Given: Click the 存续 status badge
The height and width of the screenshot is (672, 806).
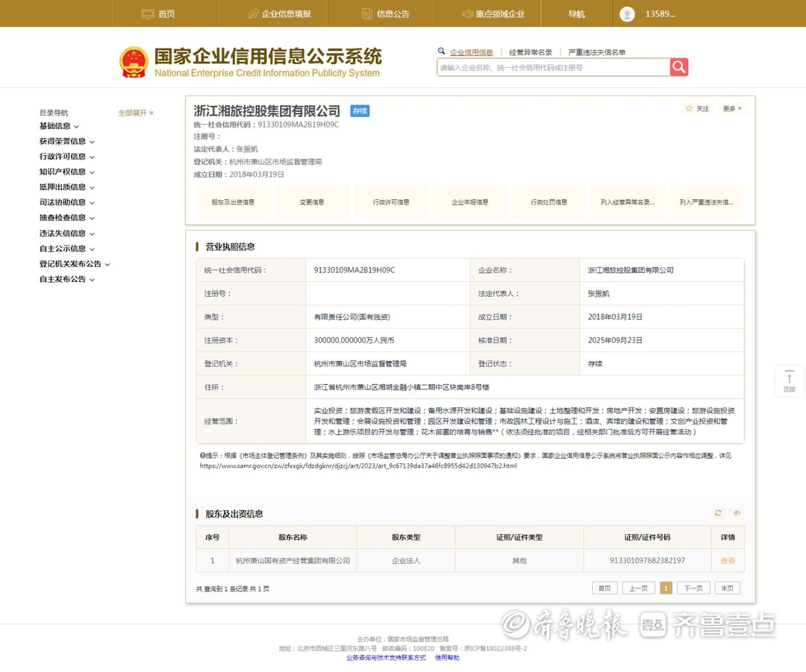Looking at the screenshot, I should point(360,111).
